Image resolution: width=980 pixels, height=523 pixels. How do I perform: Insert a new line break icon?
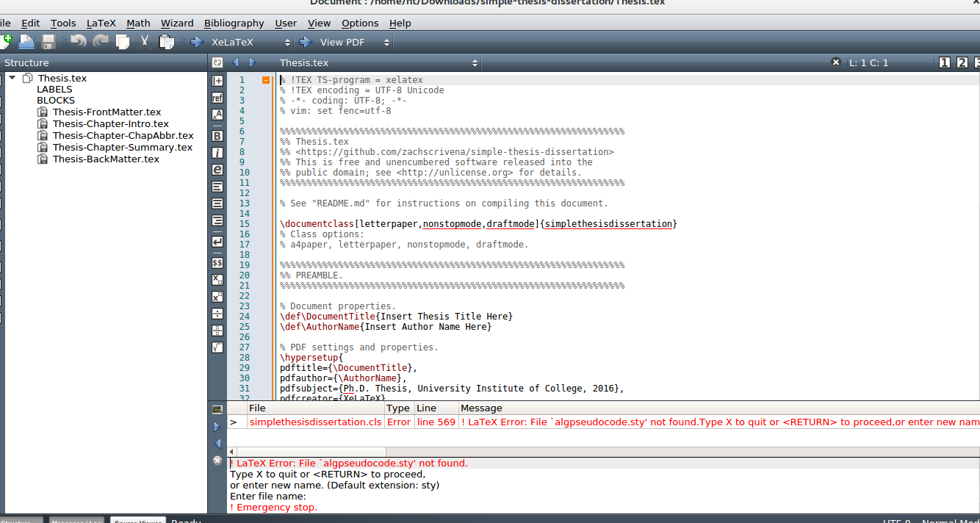point(217,241)
